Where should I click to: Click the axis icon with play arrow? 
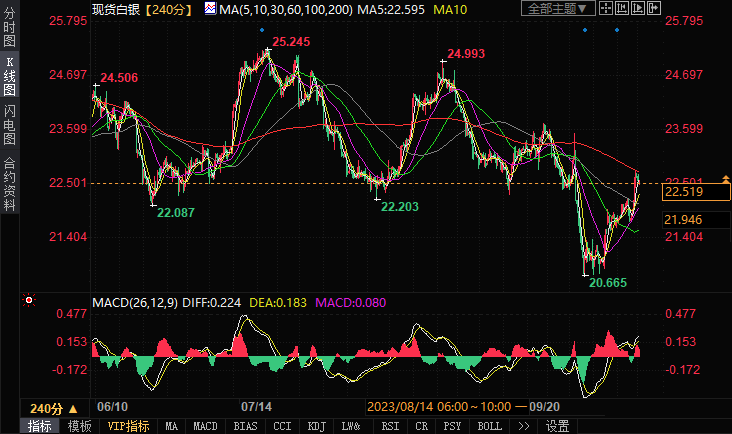(x=638, y=8)
